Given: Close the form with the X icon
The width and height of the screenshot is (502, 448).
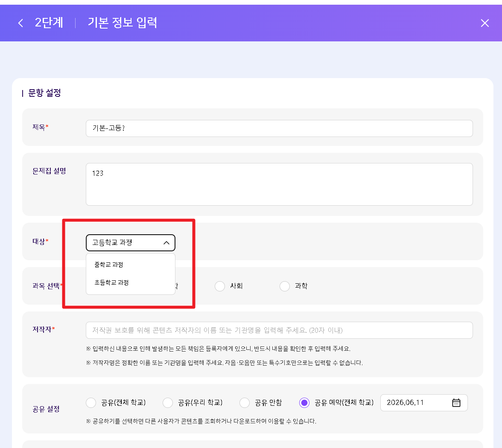Looking at the screenshot, I should [x=485, y=23].
